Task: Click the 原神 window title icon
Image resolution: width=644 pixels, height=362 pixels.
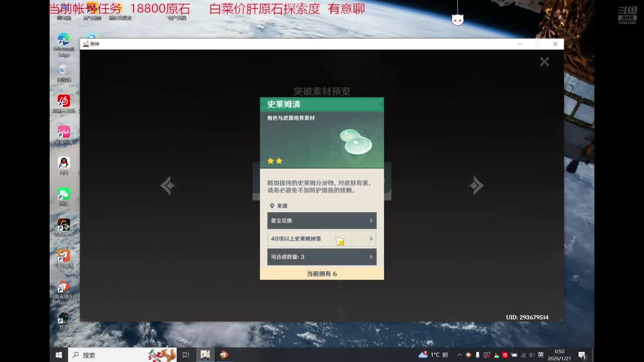Action: 86,44
